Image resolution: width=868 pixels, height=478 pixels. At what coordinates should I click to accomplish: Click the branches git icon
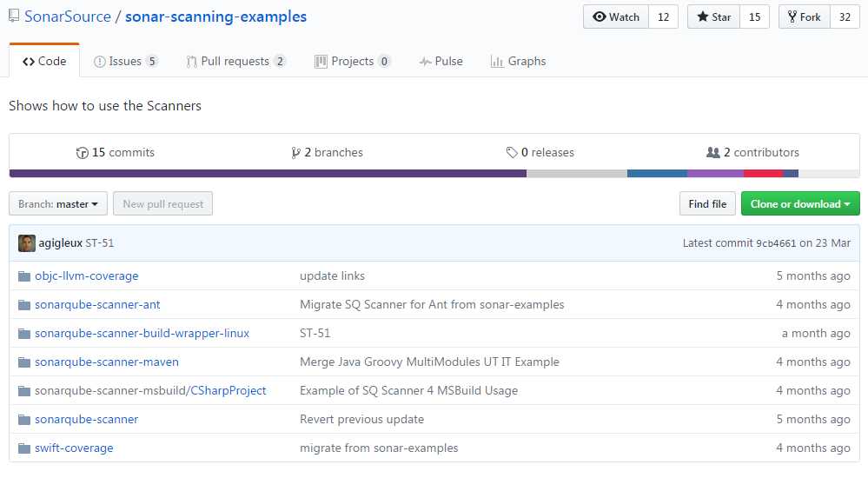296,153
